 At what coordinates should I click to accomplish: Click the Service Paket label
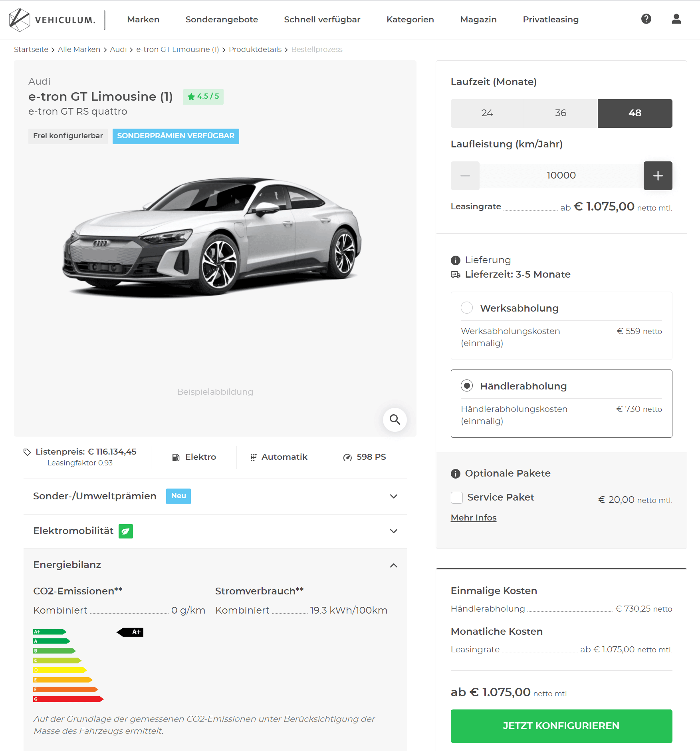click(x=500, y=498)
